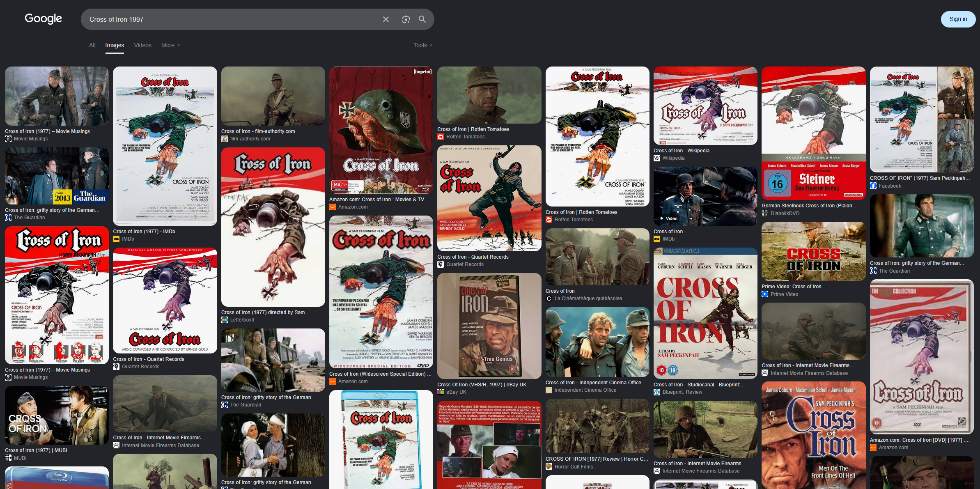This screenshot has width=980, height=489.
Task: Click the Video play badge on IMDb thumbnail
Action: click(668, 218)
